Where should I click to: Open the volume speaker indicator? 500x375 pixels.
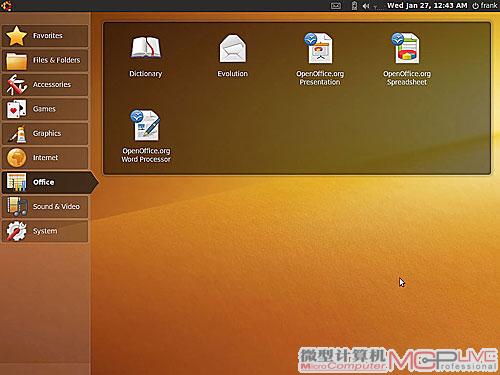(x=366, y=6)
